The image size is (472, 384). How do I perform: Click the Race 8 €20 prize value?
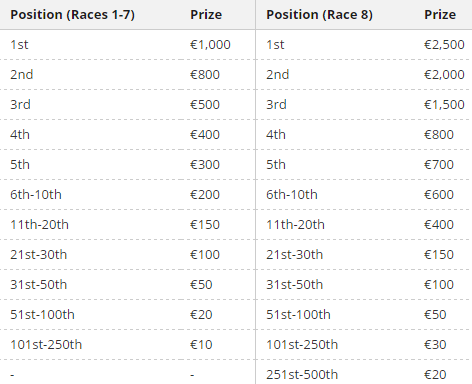coord(435,375)
